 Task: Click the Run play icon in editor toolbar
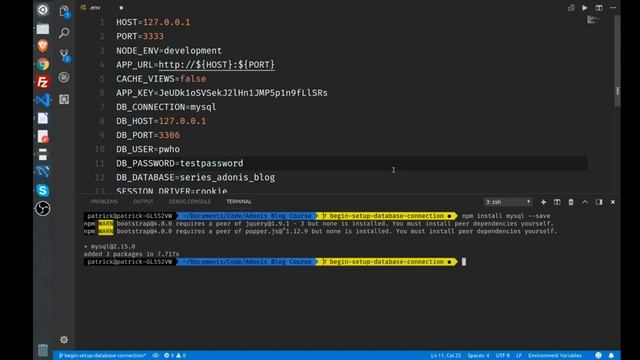click(585, 8)
